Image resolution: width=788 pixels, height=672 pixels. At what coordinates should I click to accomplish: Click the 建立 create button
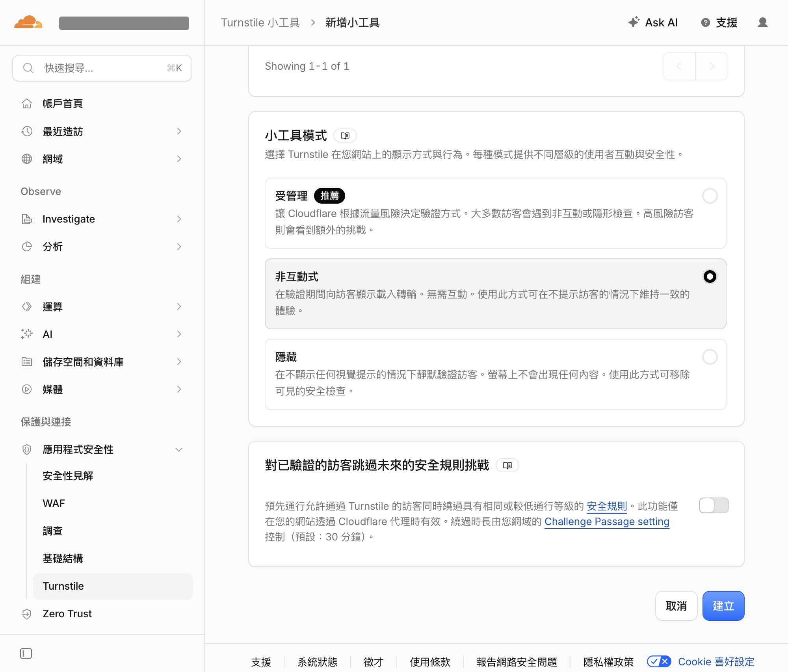click(723, 606)
